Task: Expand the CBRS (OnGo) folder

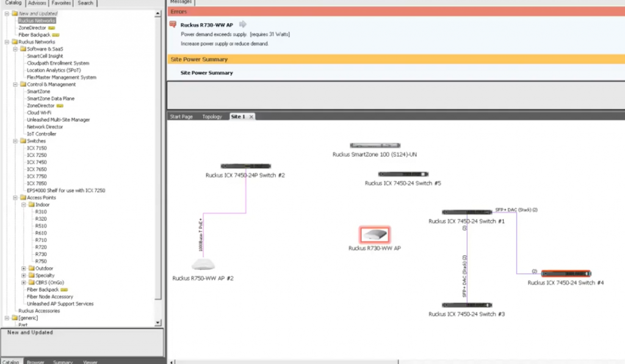Action: tap(24, 282)
